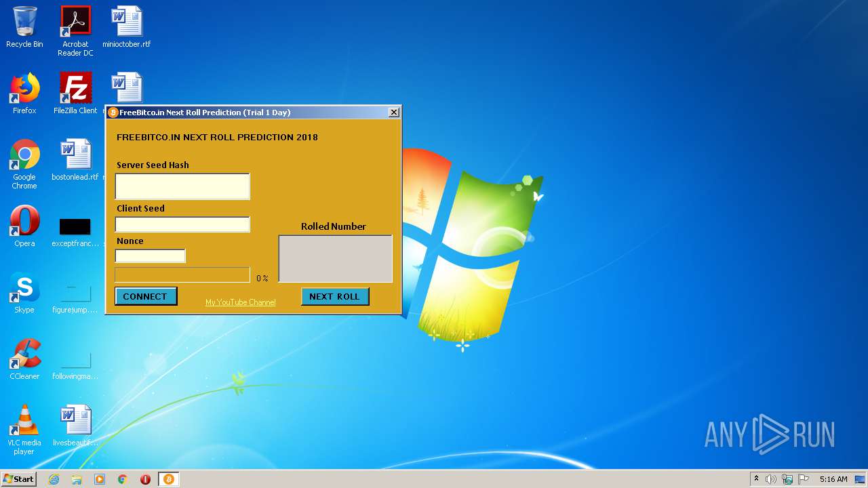The height and width of the screenshot is (488, 868).
Task: Close the FreeBitco.in prediction window
Action: click(x=393, y=113)
